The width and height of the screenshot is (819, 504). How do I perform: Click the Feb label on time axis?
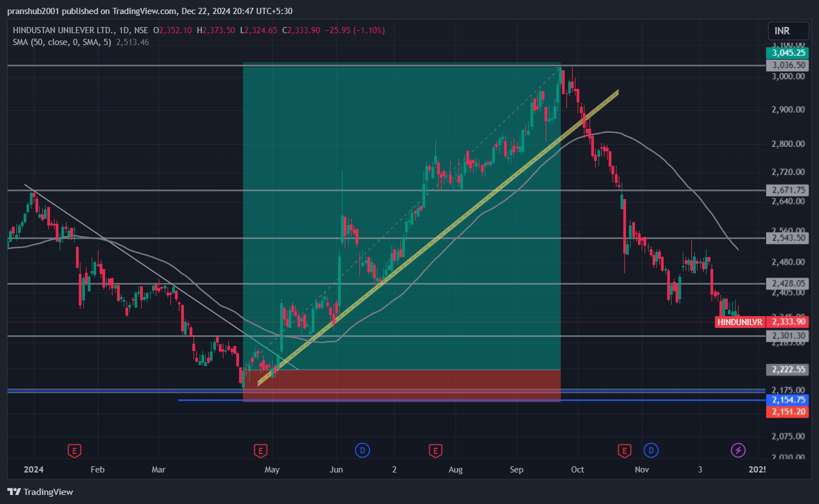[x=97, y=470]
